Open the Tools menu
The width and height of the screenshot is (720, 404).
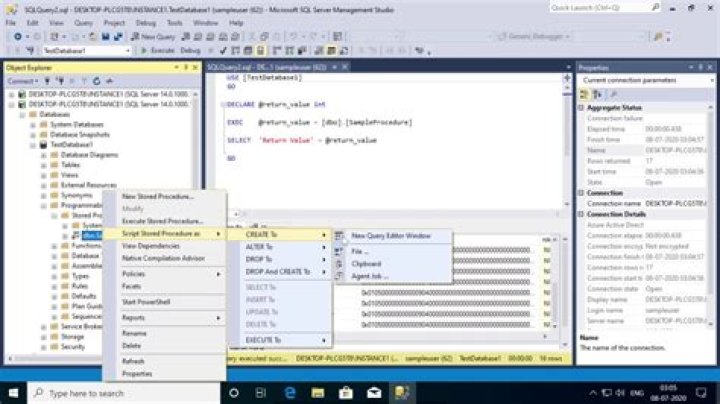[174, 22]
